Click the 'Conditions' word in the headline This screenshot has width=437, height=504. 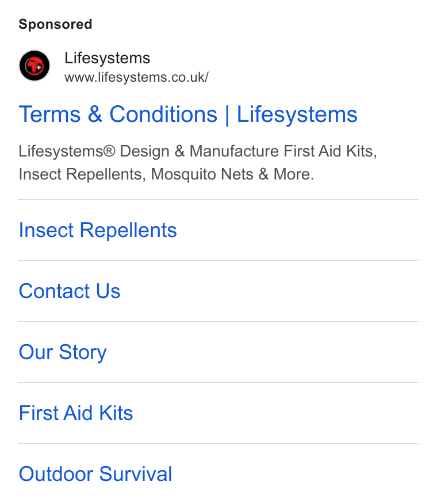pyautogui.click(x=163, y=114)
